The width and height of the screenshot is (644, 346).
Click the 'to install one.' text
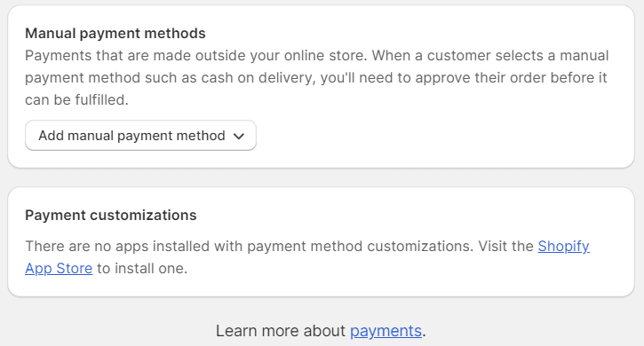(x=142, y=269)
